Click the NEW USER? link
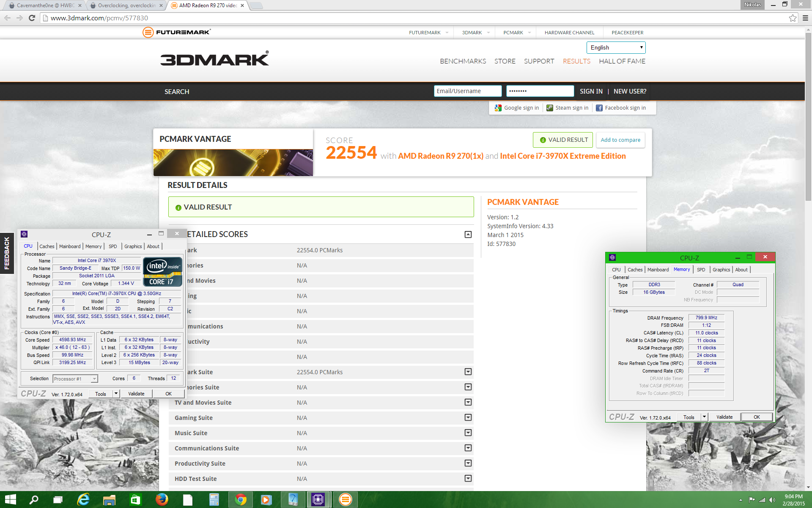812x508 pixels. tap(630, 91)
